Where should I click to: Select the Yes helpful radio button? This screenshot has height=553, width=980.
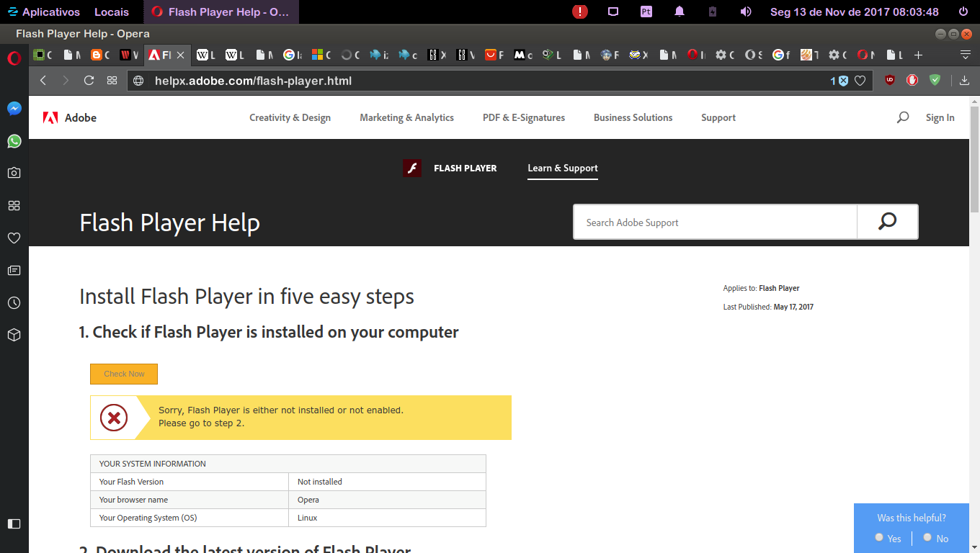(879, 537)
